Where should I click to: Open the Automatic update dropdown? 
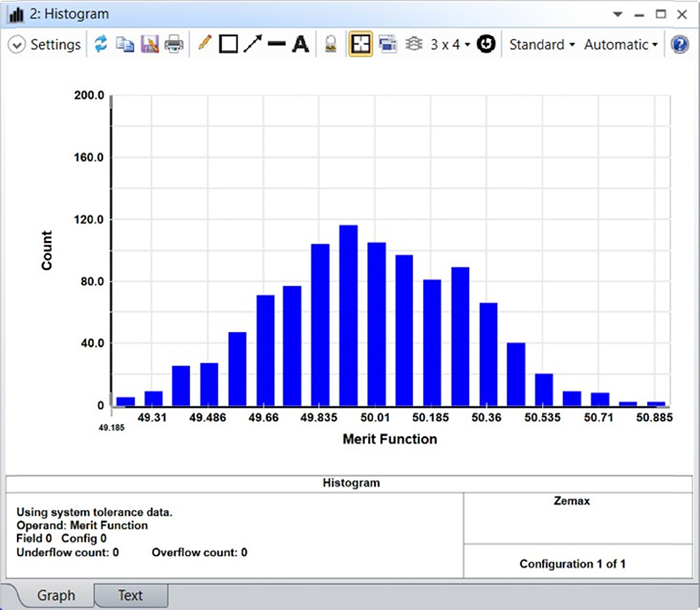[x=620, y=45]
